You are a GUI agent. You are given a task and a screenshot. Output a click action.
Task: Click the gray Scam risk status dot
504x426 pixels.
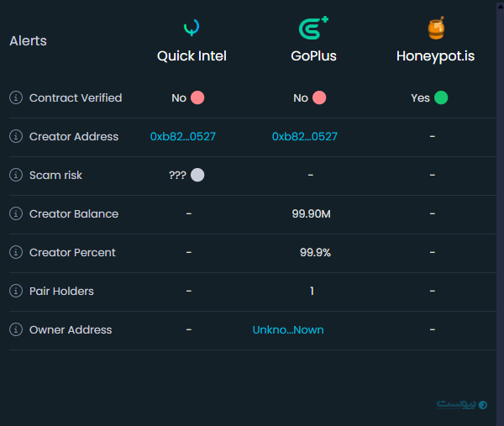coord(197,175)
